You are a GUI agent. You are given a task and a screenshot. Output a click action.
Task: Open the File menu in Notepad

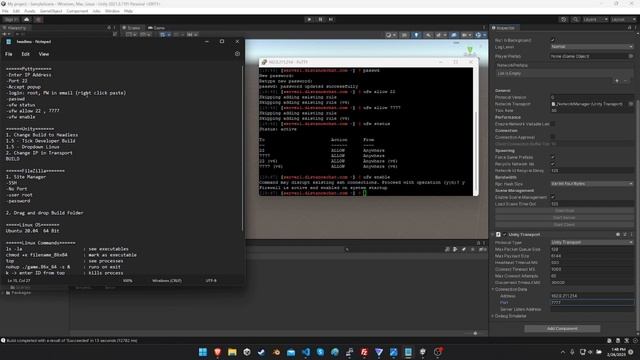[9, 54]
